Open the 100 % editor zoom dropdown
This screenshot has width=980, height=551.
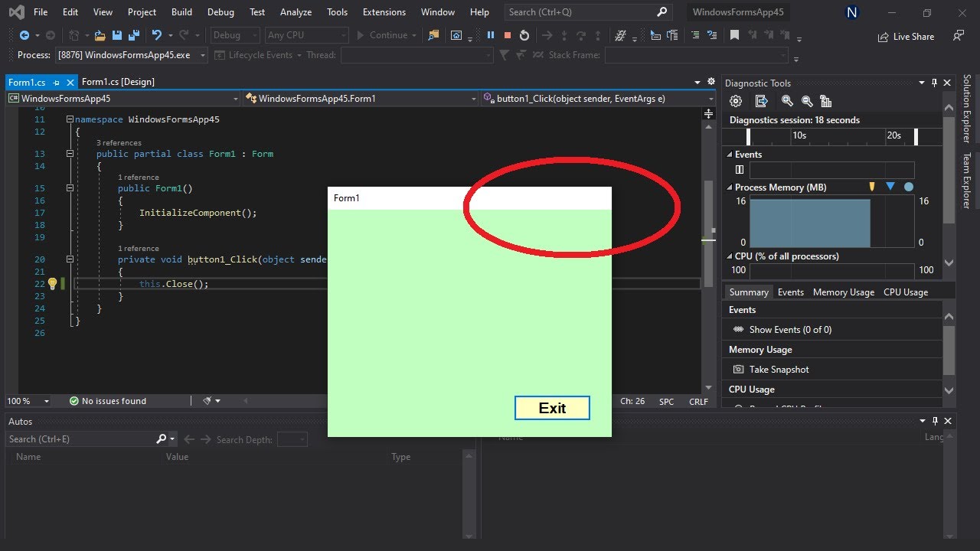click(28, 401)
